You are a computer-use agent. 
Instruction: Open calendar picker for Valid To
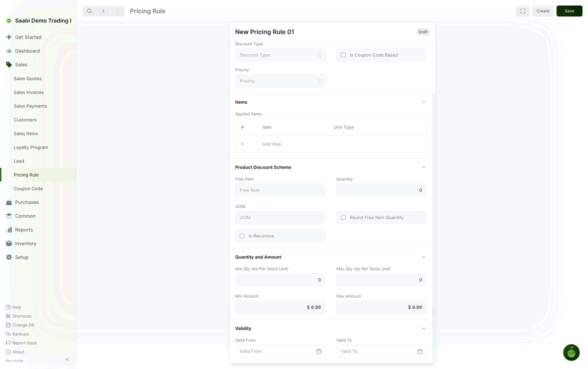pos(420,351)
